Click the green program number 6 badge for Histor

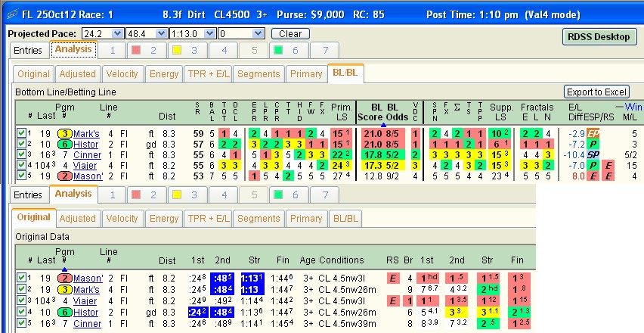point(64,145)
